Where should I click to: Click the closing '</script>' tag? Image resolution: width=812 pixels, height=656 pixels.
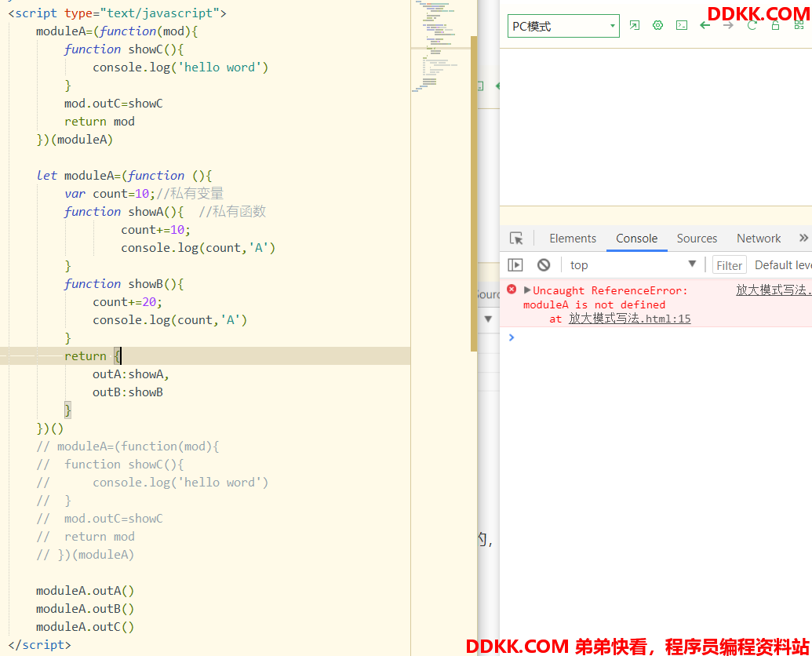(39, 645)
